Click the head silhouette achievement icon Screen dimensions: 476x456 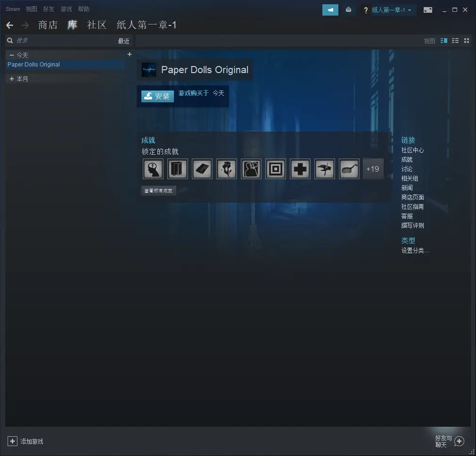click(x=153, y=169)
